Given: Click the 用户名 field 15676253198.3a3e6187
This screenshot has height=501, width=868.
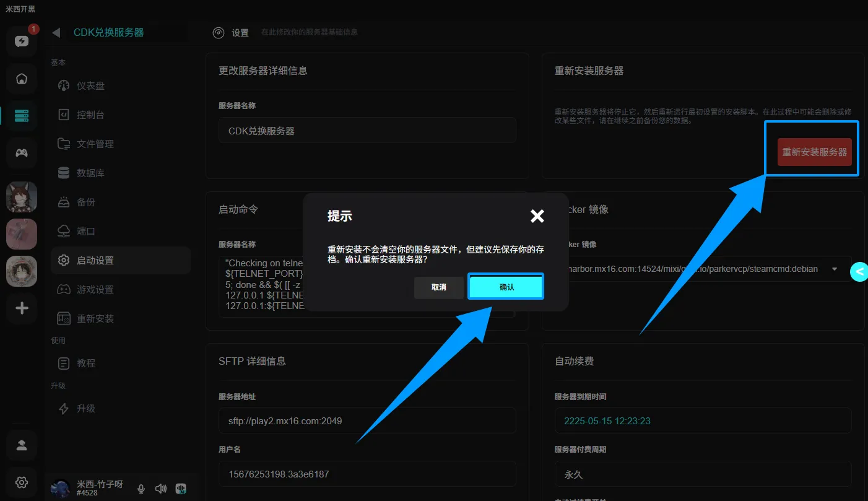Looking at the screenshot, I should tap(367, 474).
